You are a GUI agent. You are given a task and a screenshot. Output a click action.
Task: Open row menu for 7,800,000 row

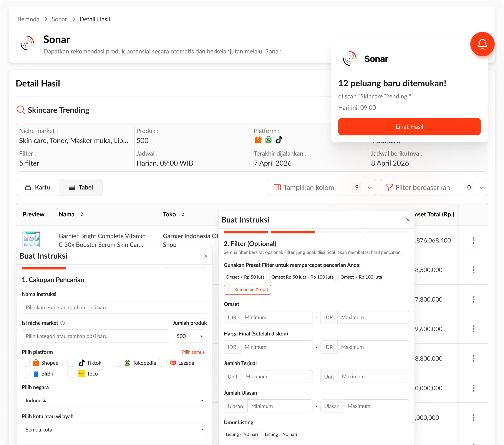click(473, 299)
